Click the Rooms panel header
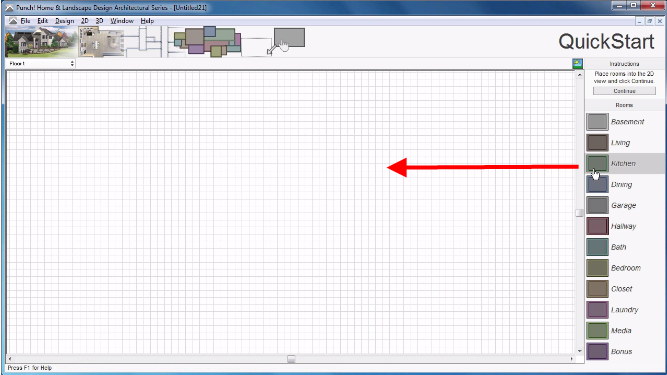 point(624,105)
